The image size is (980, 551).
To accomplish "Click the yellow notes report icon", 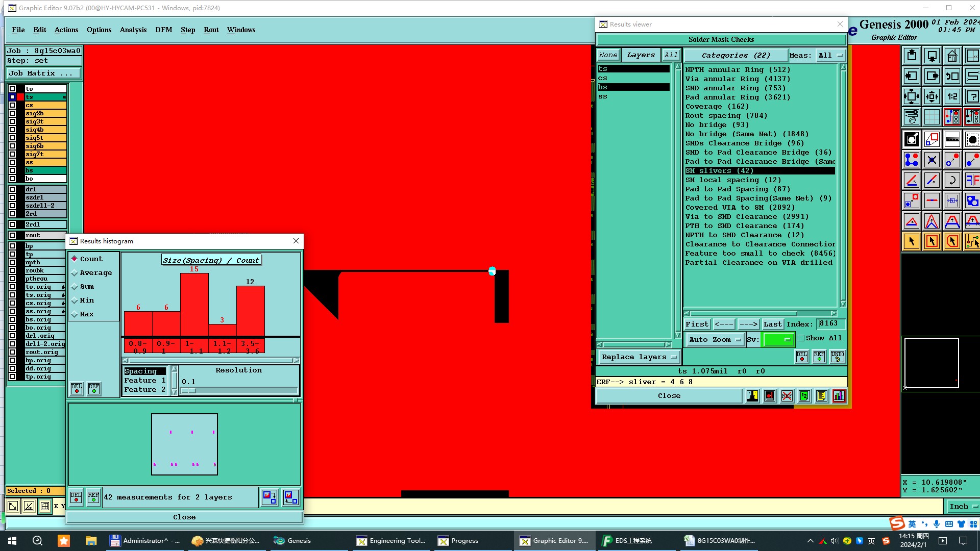I will coord(821,396).
